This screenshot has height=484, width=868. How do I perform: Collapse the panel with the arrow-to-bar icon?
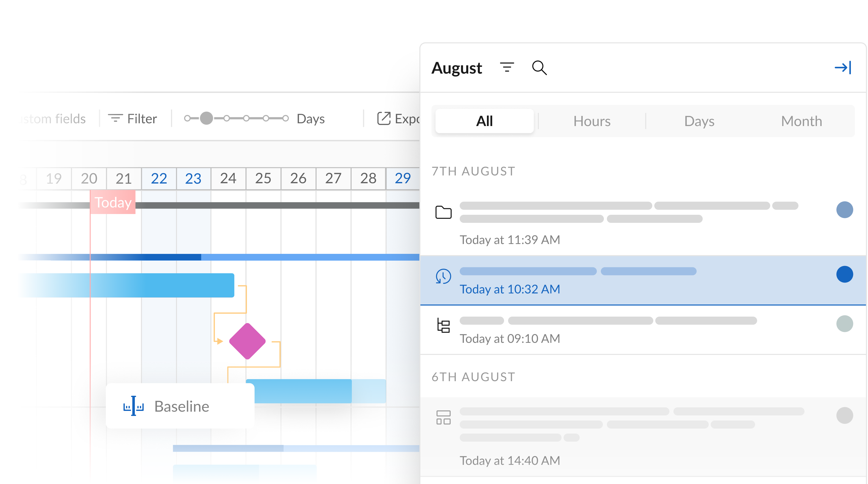[843, 68]
